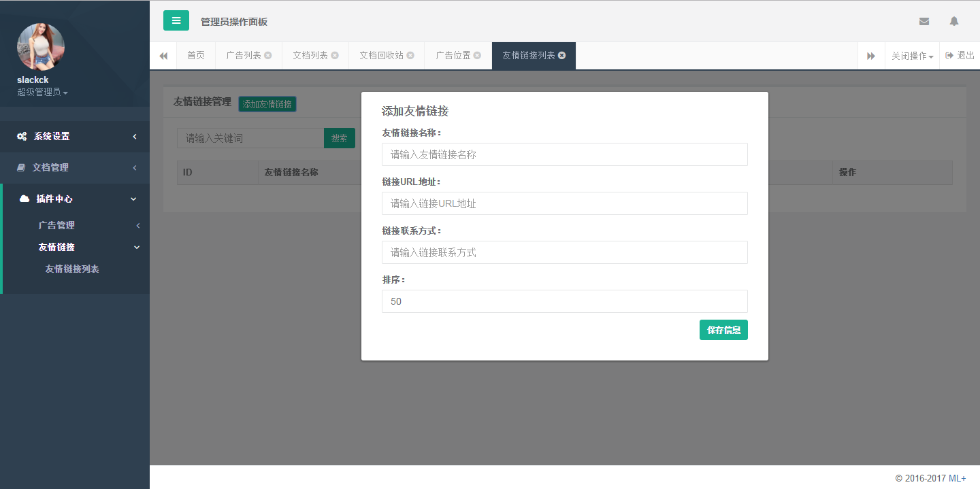Switch to the 文档列表 tab

(x=310, y=56)
